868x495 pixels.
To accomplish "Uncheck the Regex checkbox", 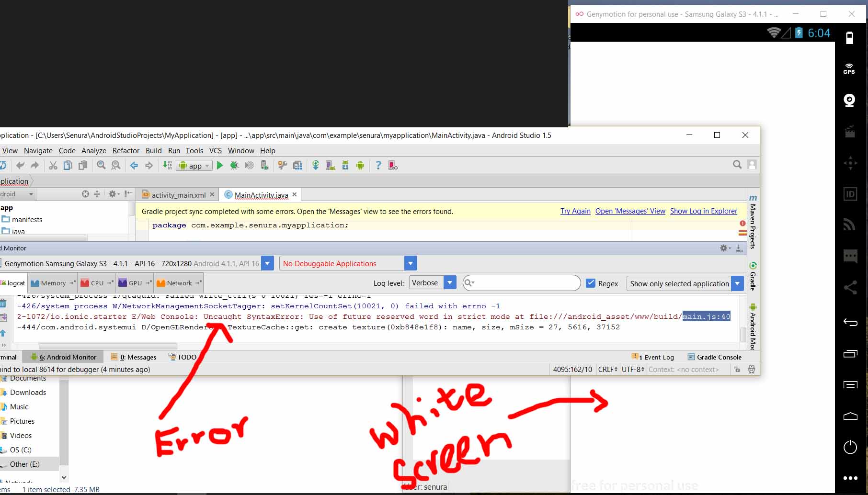I will click(591, 283).
